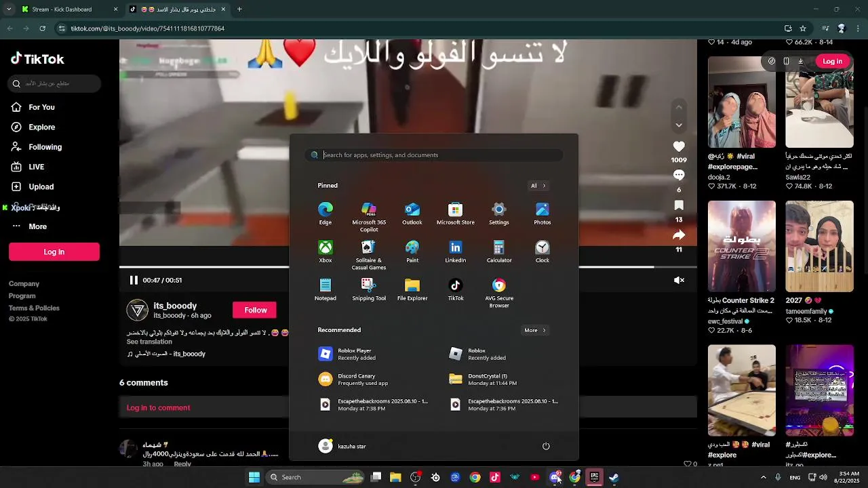The width and height of the screenshot is (868, 488).
Task: Click the power button in Start menu
Action: (546, 446)
